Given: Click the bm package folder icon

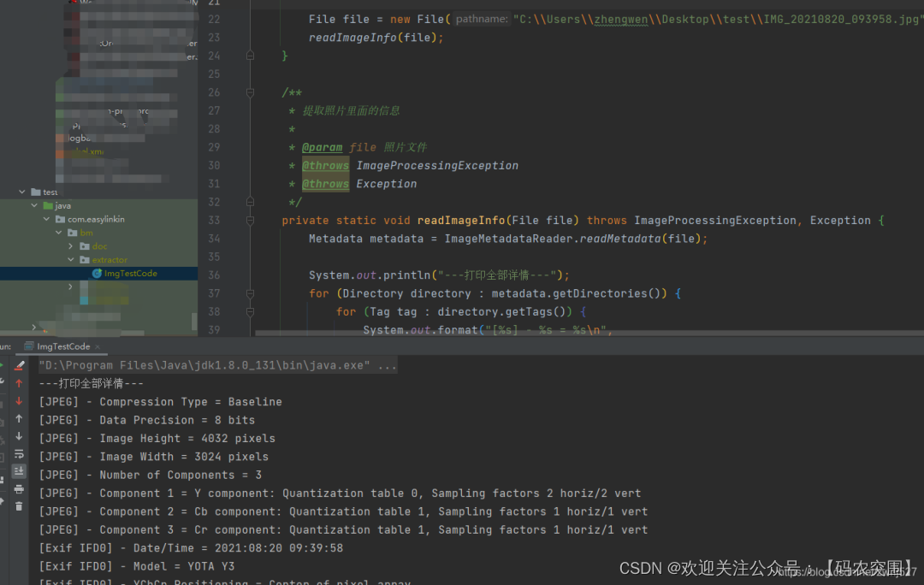Looking at the screenshot, I should pos(73,233).
